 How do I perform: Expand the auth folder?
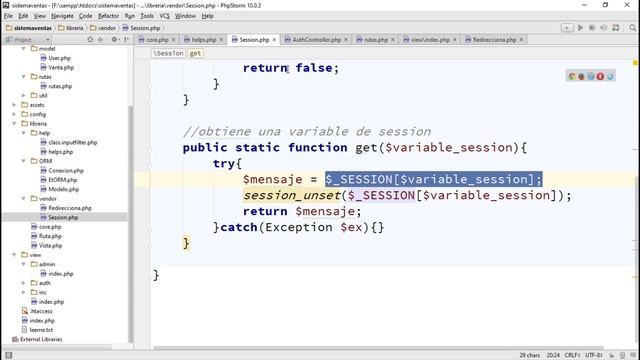(x=24, y=283)
